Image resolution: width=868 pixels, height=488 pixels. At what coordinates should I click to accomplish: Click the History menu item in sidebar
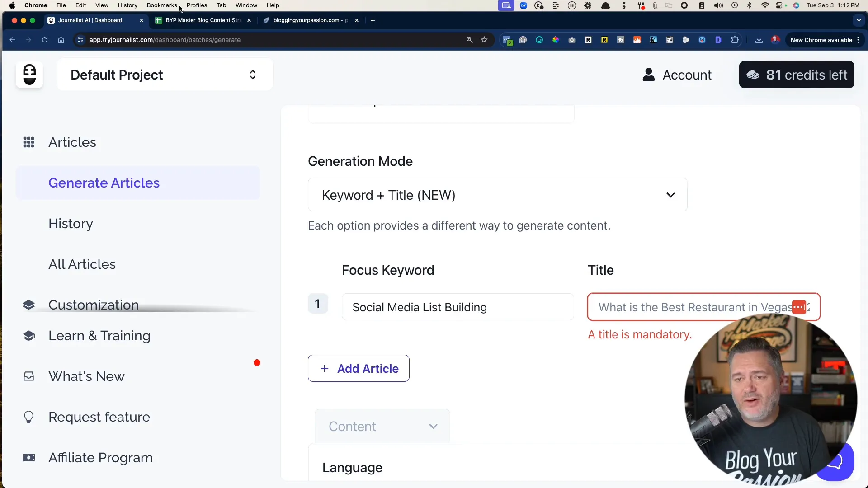pyautogui.click(x=71, y=224)
